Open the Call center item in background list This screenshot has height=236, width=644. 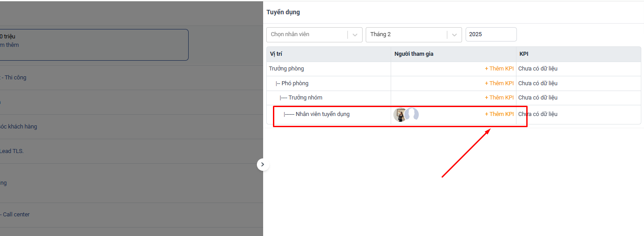coord(16,215)
